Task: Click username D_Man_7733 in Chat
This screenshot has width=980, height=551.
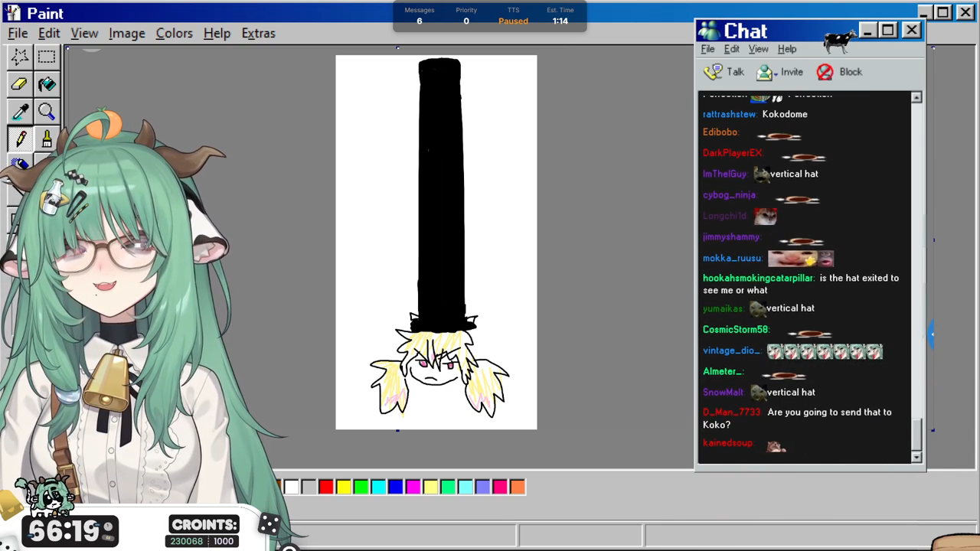Action: click(x=732, y=412)
